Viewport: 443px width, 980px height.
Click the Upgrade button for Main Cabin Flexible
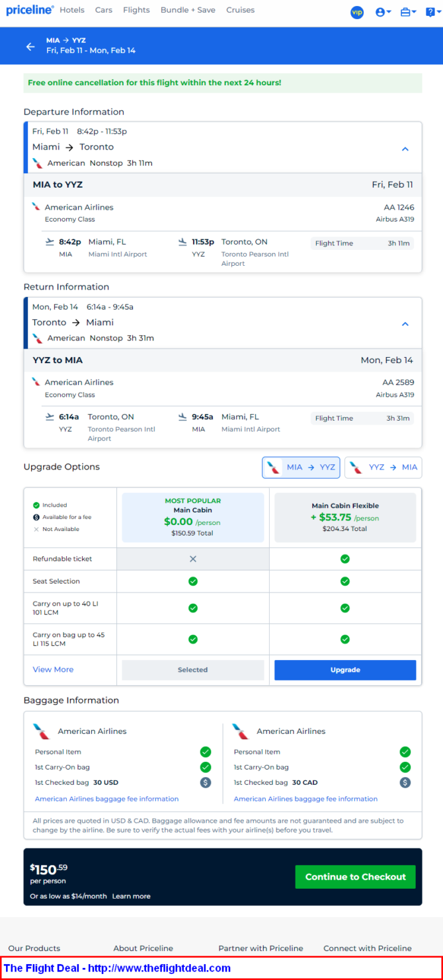(x=345, y=670)
